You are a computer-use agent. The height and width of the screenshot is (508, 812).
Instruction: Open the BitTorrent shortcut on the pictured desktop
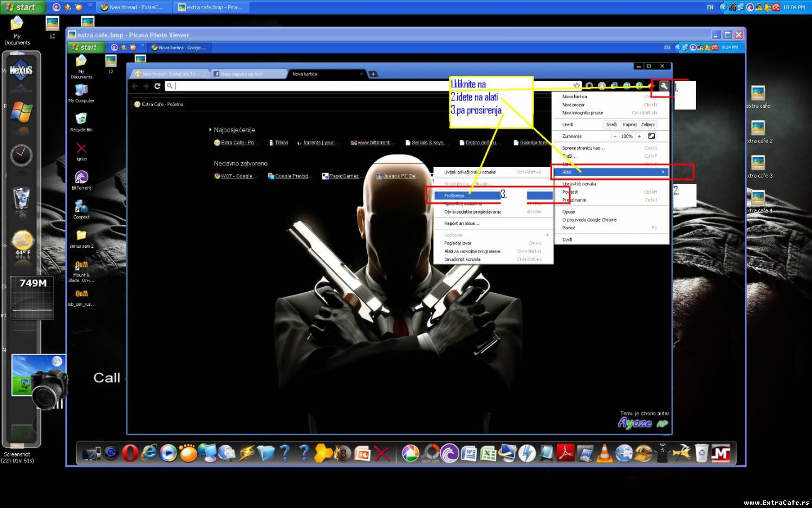pos(81,180)
